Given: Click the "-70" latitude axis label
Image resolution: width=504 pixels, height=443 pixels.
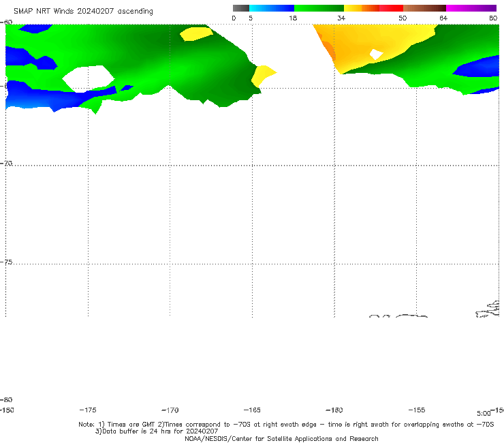Looking at the screenshot, I should point(6,164).
